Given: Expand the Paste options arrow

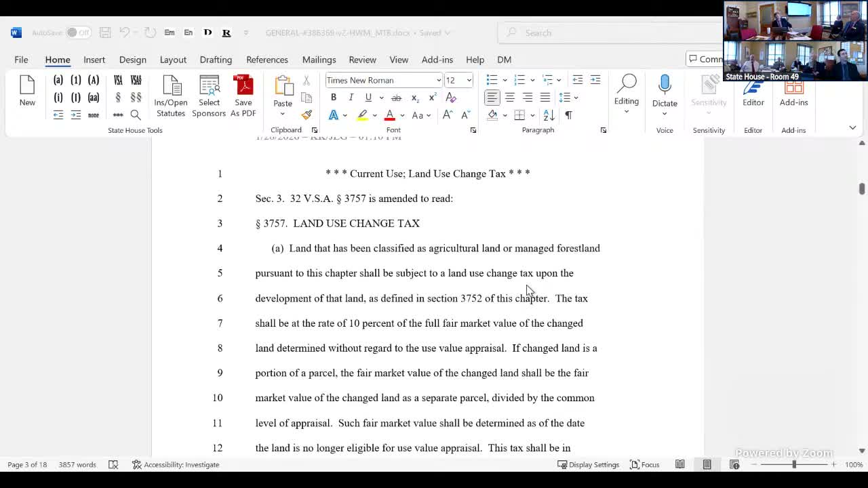Looking at the screenshot, I should pyautogui.click(x=283, y=114).
